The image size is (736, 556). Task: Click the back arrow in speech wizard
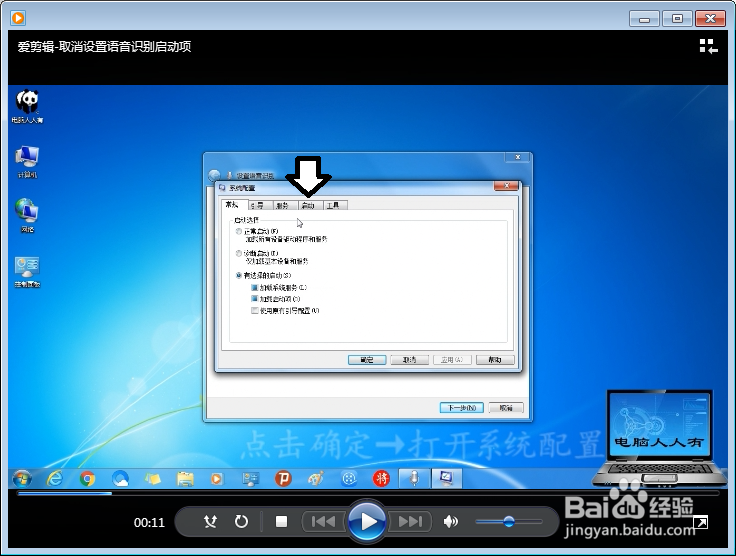(x=214, y=175)
